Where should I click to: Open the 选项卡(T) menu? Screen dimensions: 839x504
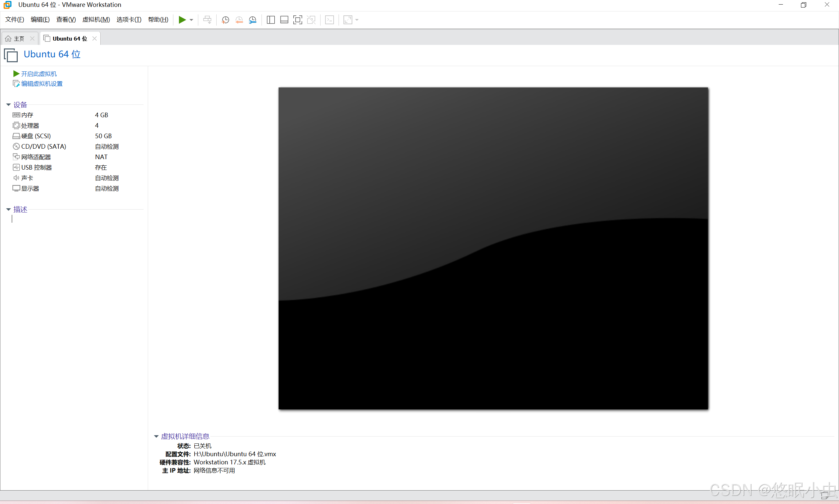pyautogui.click(x=129, y=20)
